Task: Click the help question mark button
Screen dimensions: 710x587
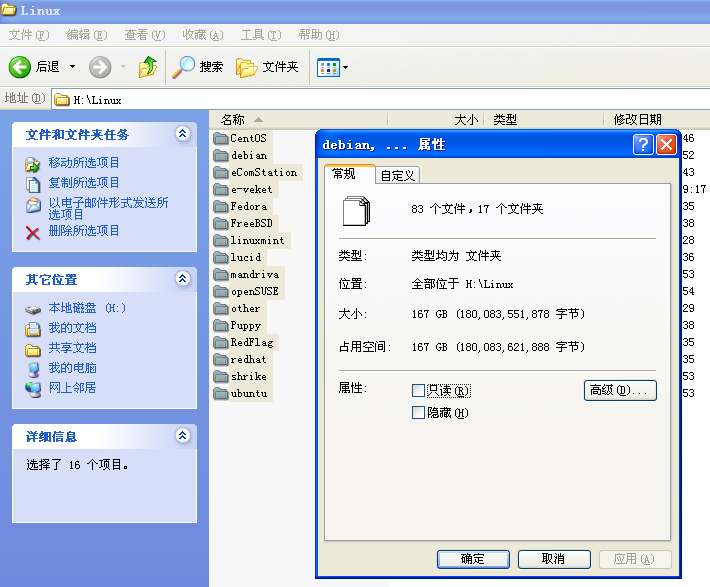Action: pos(643,145)
